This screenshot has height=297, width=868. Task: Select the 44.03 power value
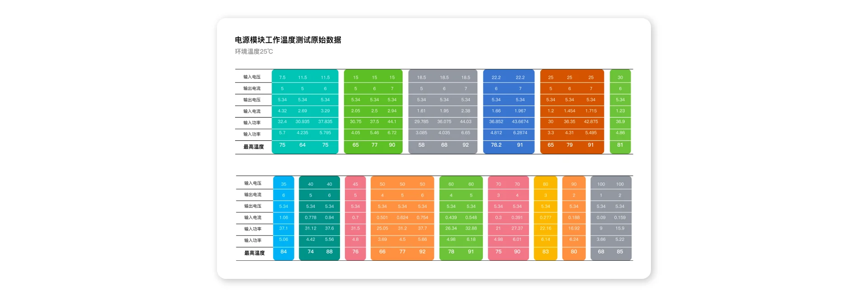pos(466,122)
